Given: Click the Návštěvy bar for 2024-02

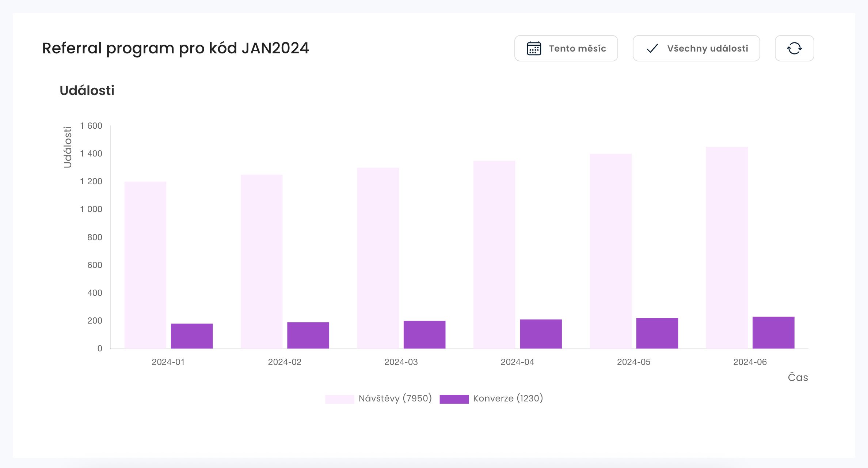Looking at the screenshot, I should [x=262, y=261].
